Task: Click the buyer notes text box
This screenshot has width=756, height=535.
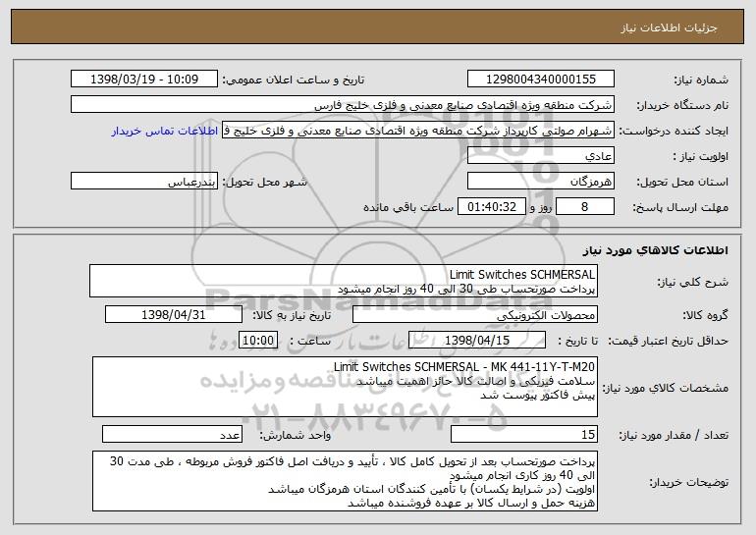Action: (x=345, y=481)
